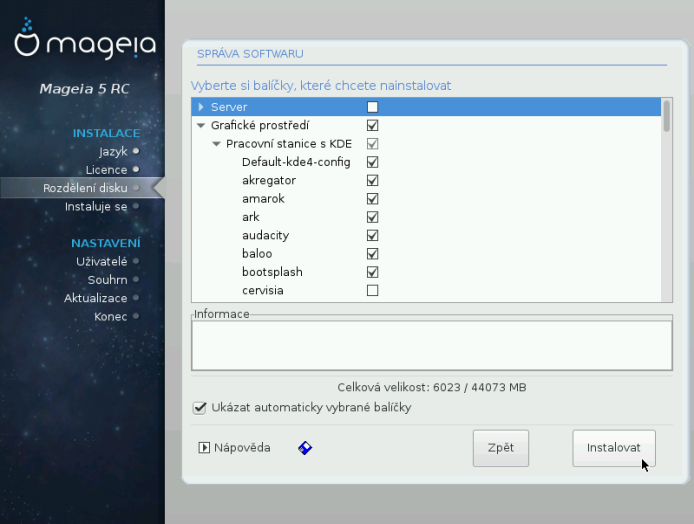Click the Licence step in sidebar
694x524 pixels.
pos(107,170)
